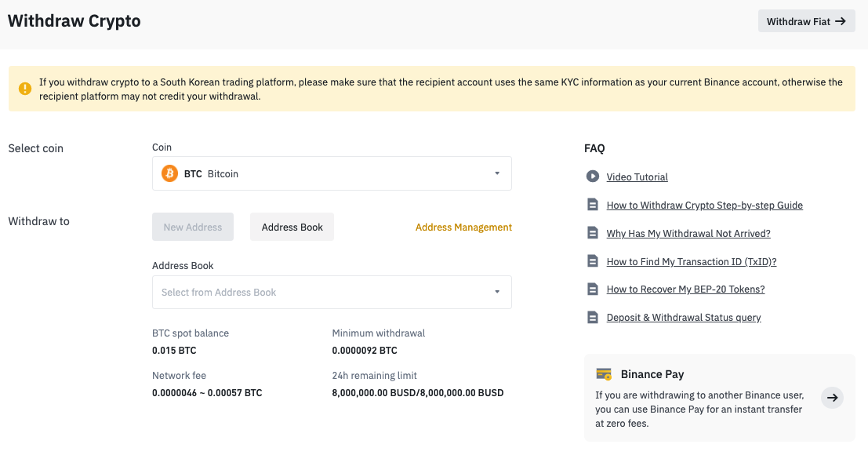Viewport: 868px width, 455px height.
Task: Switch to the New Address tab
Action: tap(193, 227)
